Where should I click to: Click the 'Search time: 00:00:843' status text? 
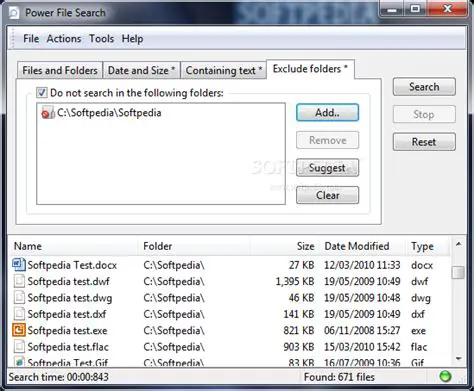click(59, 377)
